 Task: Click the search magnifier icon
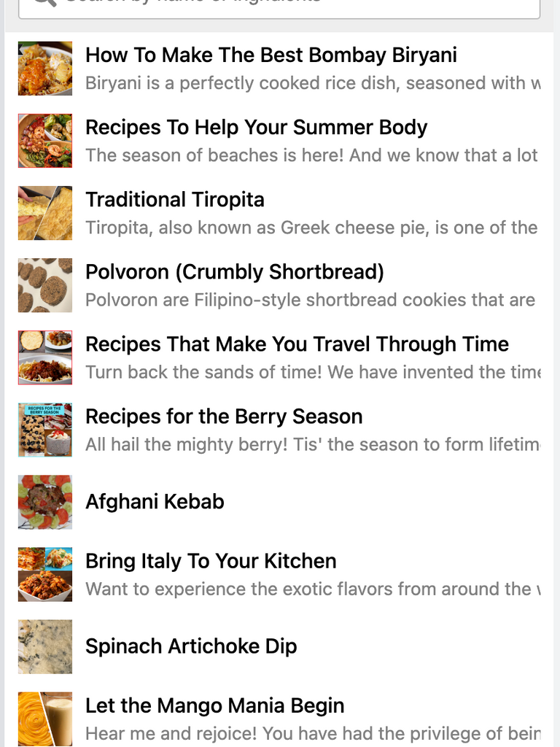(45, 2)
